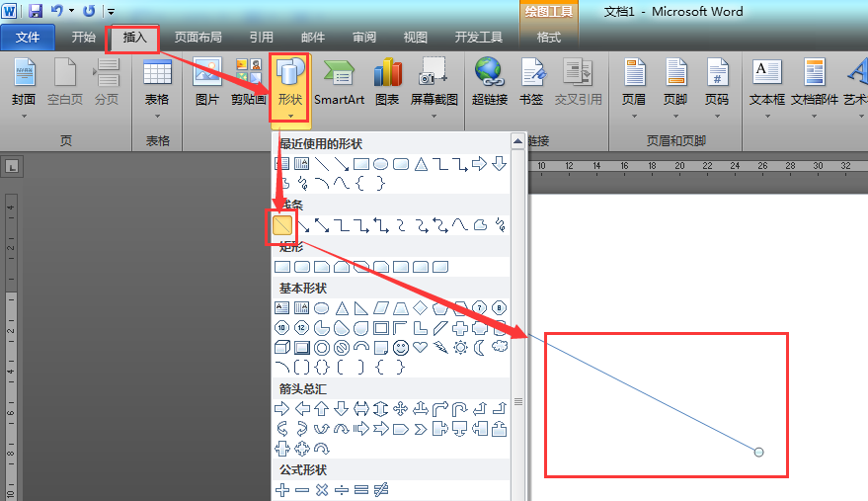
Task: Switch to the 开始 home tab
Action: (84, 38)
